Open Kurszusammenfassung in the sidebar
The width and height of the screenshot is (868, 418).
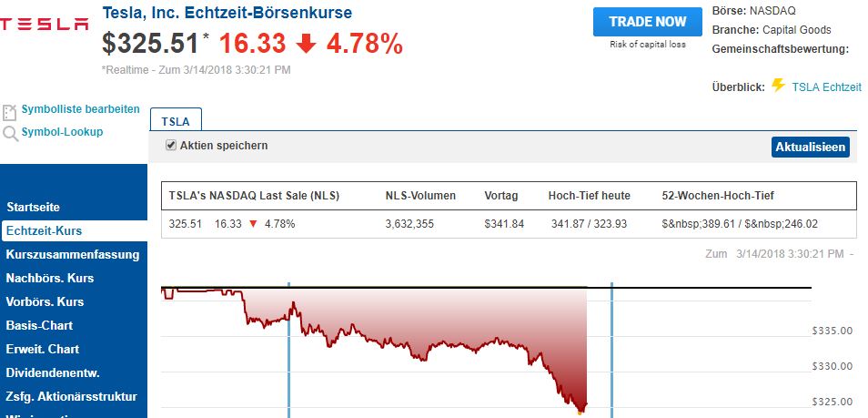click(x=73, y=255)
